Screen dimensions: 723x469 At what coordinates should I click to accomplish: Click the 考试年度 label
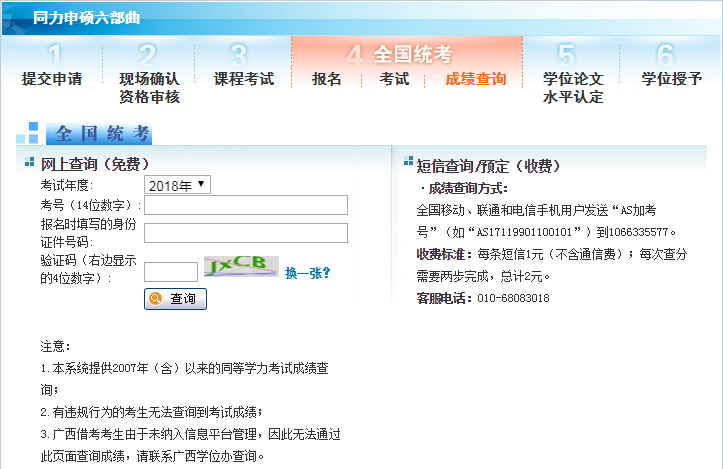(x=66, y=185)
